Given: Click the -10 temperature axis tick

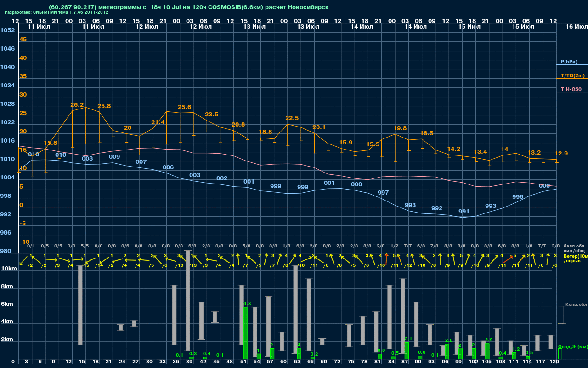Looking at the screenshot, I should (x=25, y=241).
